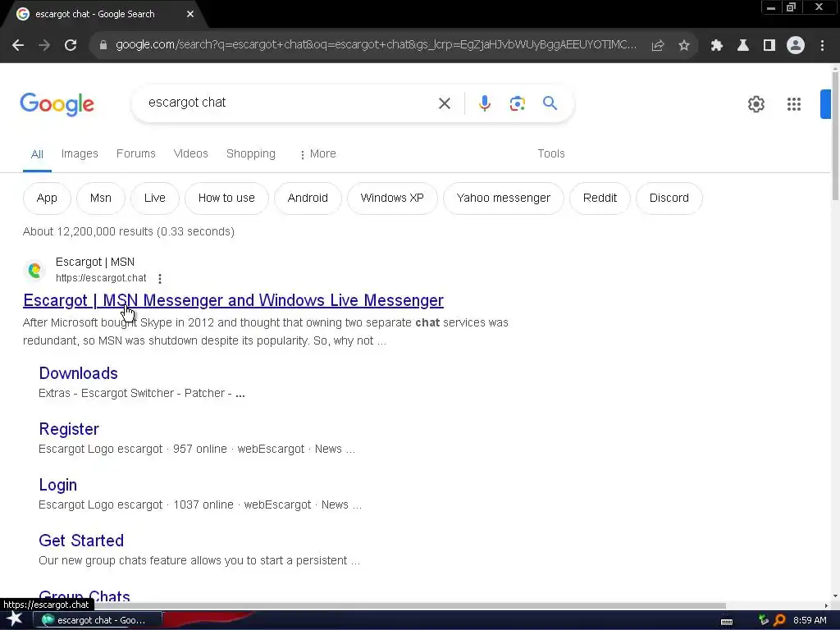This screenshot has height=630, width=840.
Task: Open the Downloads sitelink
Action: pos(78,373)
